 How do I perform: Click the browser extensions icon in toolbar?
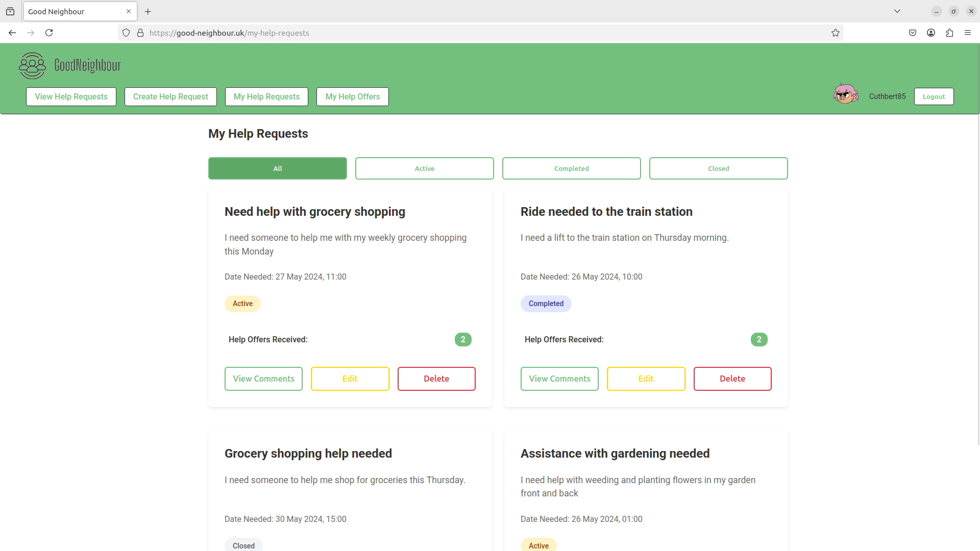coord(950,32)
